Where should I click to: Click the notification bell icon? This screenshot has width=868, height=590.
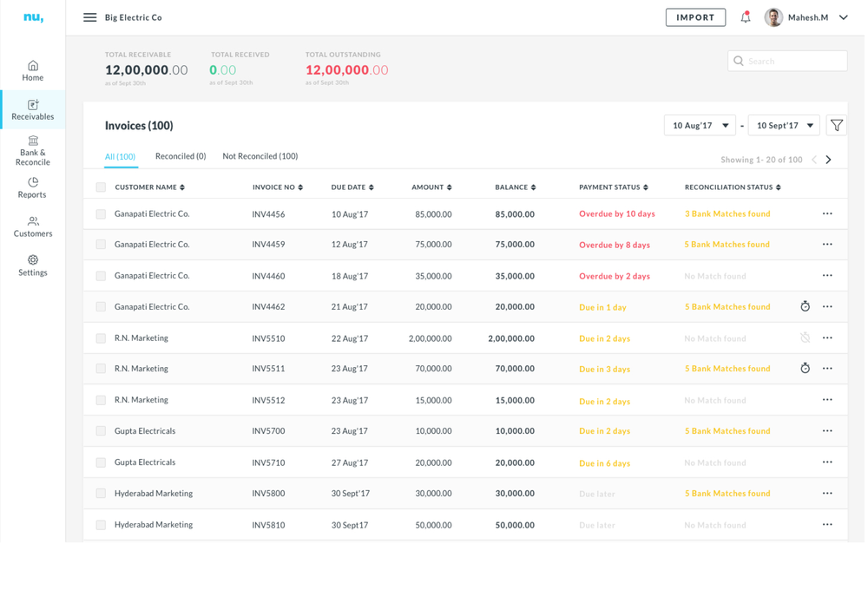click(x=745, y=17)
